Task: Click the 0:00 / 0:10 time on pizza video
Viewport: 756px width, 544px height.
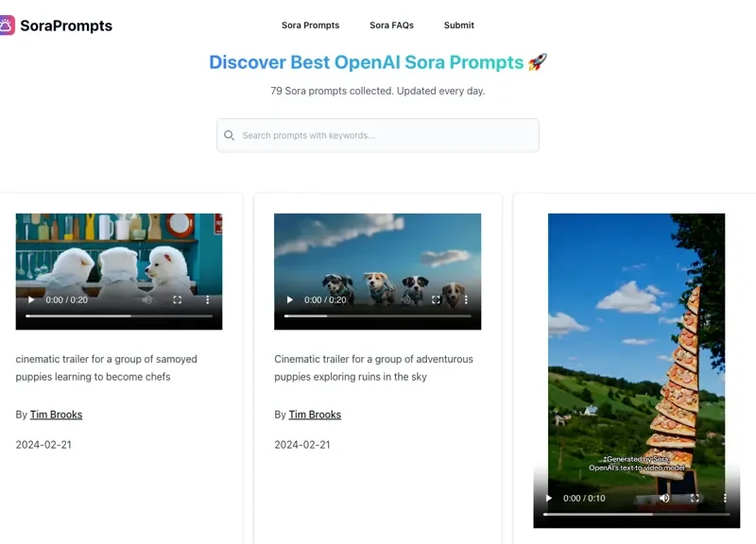Action: (584, 499)
